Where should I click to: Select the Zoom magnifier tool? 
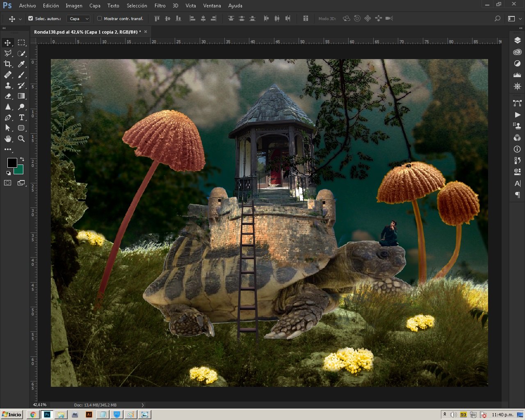tap(21, 139)
